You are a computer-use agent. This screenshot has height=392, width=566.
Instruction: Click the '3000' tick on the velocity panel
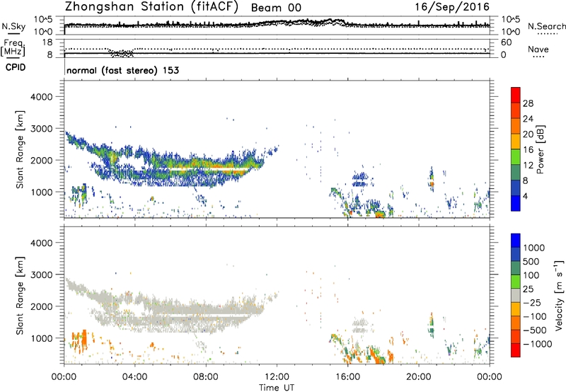41,275
